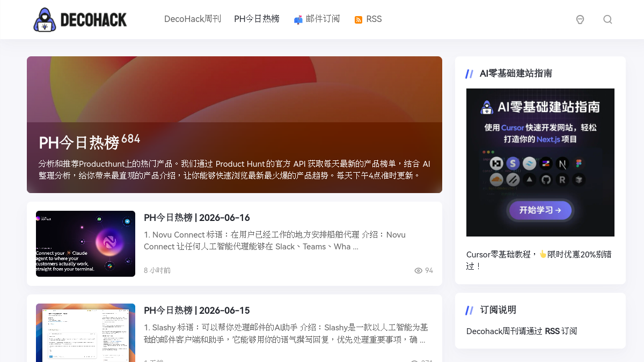Click the AI零基础建站指南 banner image

coord(540,162)
